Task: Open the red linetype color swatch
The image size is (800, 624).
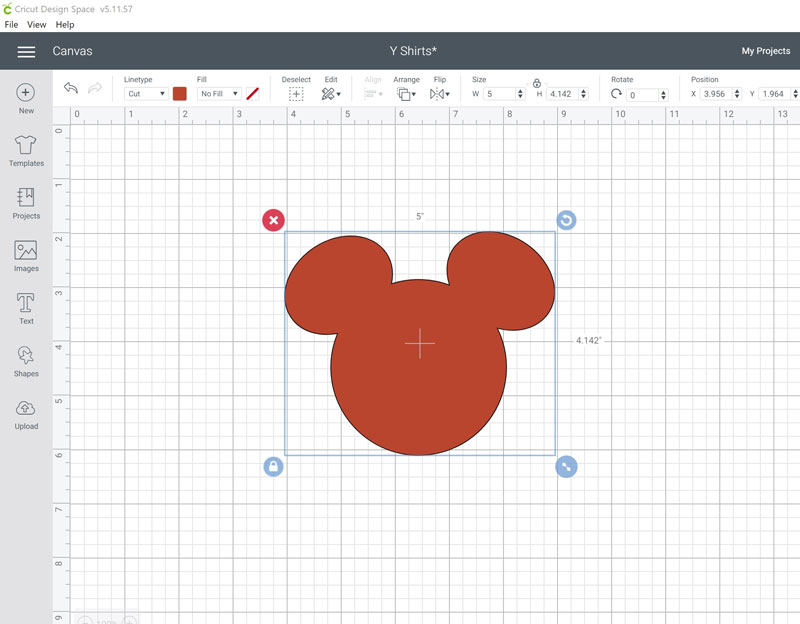Action: click(180, 94)
